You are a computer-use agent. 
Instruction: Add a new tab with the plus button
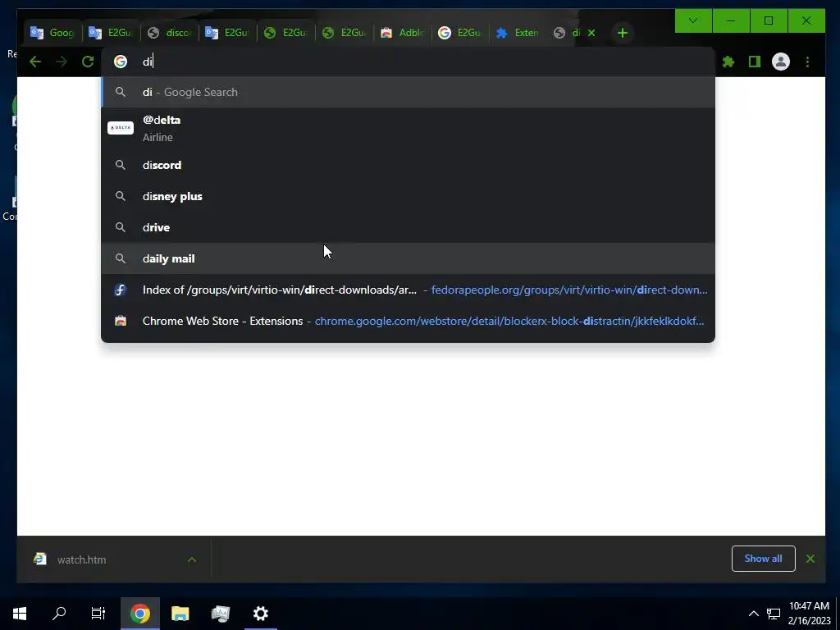pos(622,33)
